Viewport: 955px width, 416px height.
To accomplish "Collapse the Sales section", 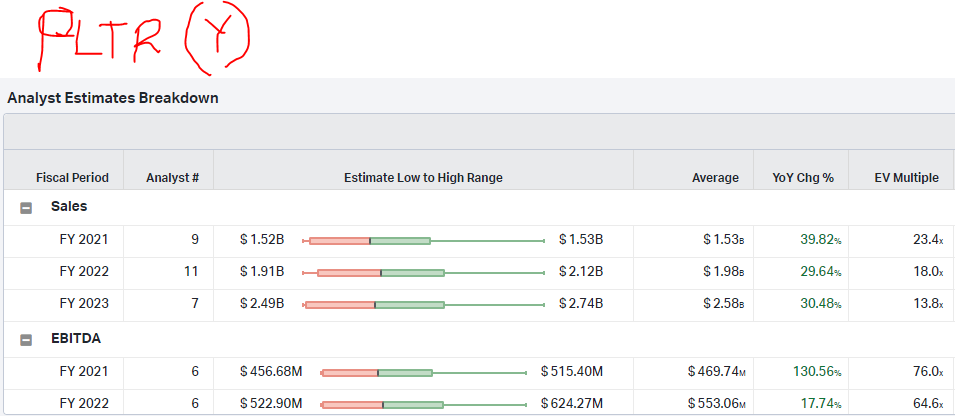I will [26, 208].
